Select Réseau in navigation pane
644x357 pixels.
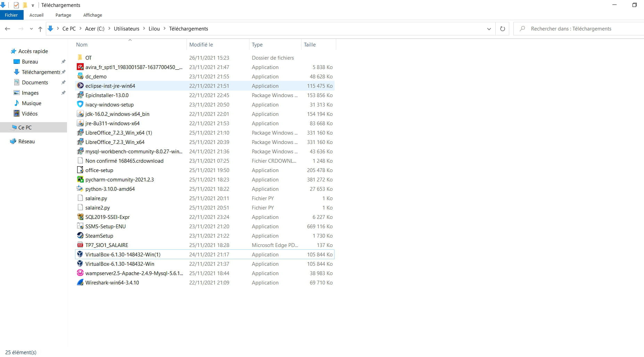click(x=26, y=141)
